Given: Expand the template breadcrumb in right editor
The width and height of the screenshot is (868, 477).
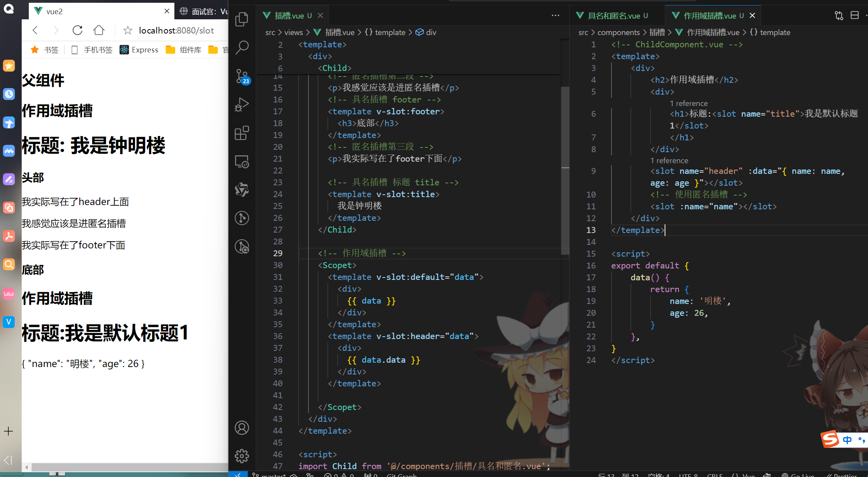Looking at the screenshot, I should [x=770, y=32].
